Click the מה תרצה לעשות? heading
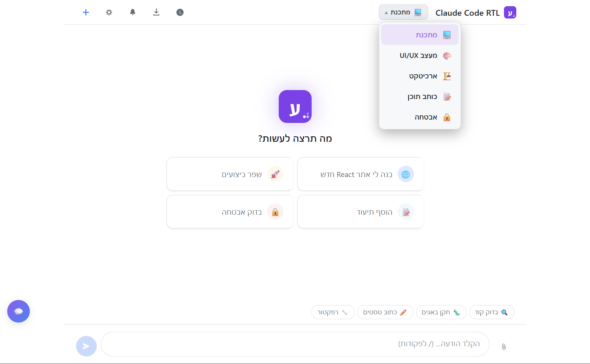590x364 pixels. pos(295,138)
